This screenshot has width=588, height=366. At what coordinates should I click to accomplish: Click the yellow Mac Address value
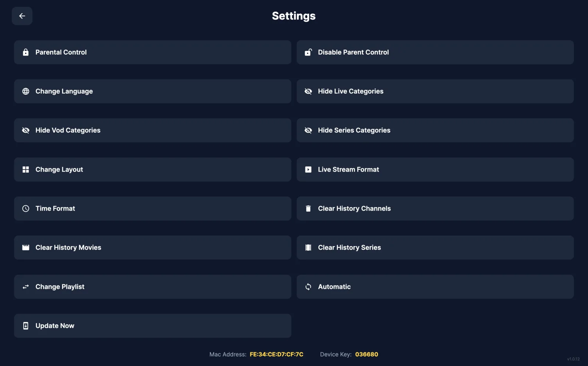tap(276, 354)
